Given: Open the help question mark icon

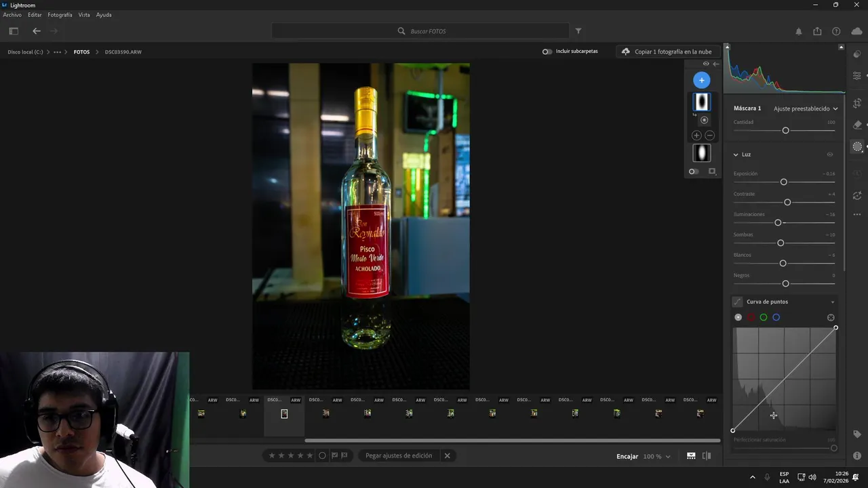Looking at the screenshot, I should pos(836,31).
